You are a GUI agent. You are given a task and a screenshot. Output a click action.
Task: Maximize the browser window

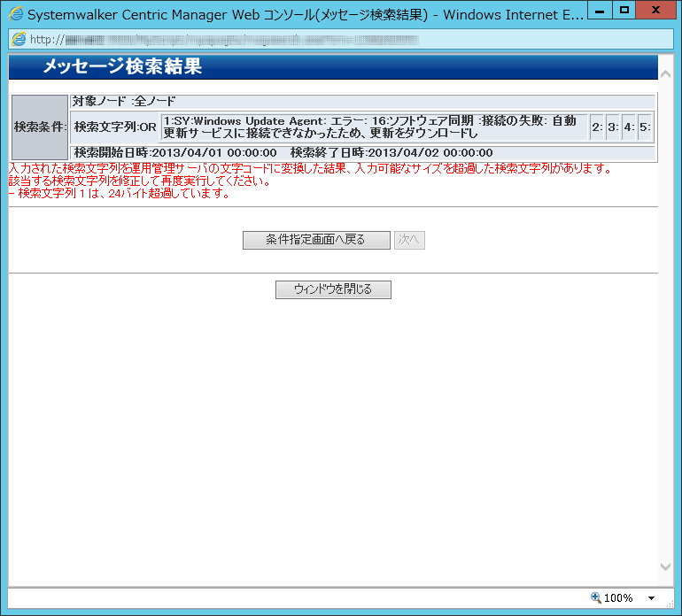[x=624, y=11]
